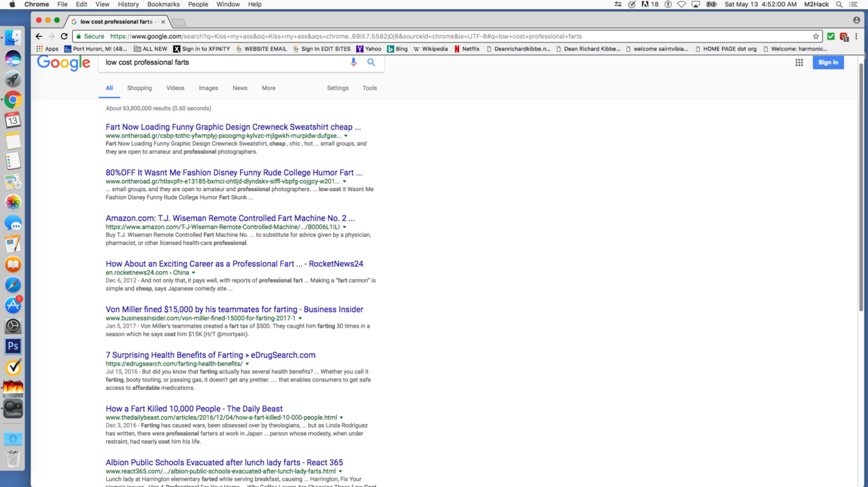Open the History menu in menu bar
Screen dimensions: 868x487
[128, 4]
